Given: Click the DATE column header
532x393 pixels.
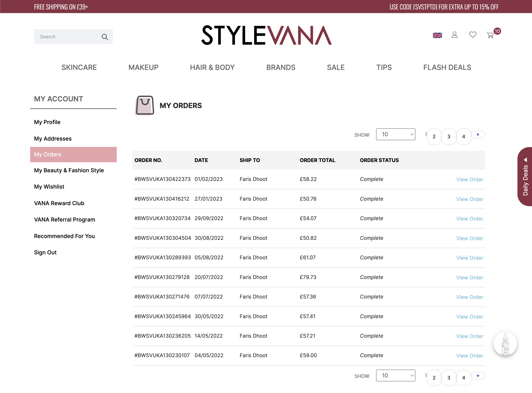Looking at the screenshot, I should pyautogui.click(x=201, y=160).
